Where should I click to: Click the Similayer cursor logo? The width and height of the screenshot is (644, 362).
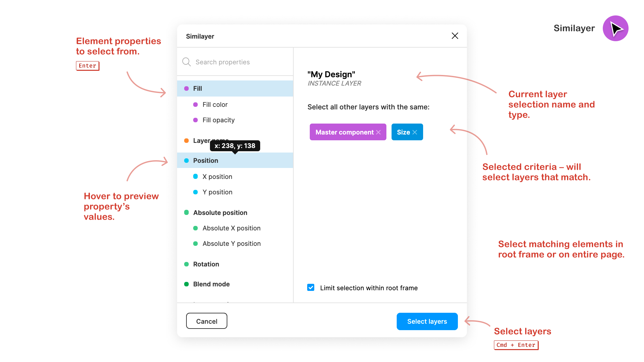[x=615, y=28]
